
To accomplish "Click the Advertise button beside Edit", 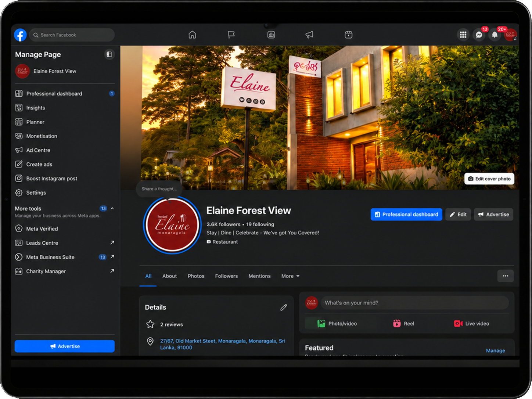I will pyautogui.click(x=493, y=214).
